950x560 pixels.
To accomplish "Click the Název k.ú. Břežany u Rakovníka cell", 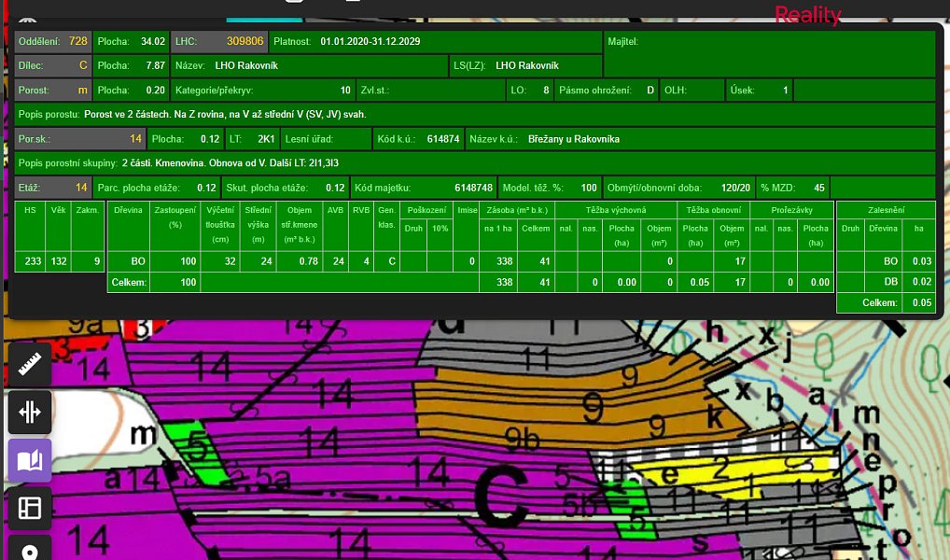I will pyautogui.click(x=701, y=139).
